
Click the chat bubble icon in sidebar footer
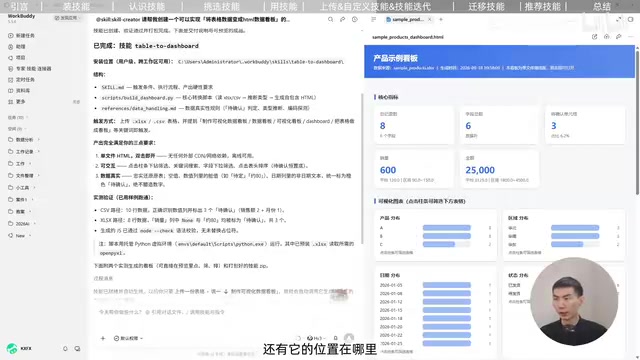click(77, 349)
